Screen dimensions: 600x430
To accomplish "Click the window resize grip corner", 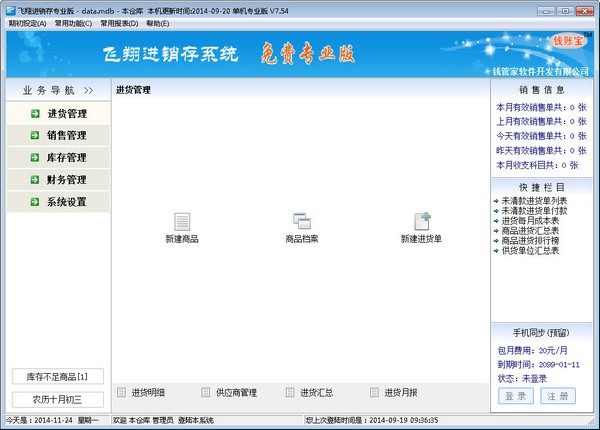I will coord(591,421).
